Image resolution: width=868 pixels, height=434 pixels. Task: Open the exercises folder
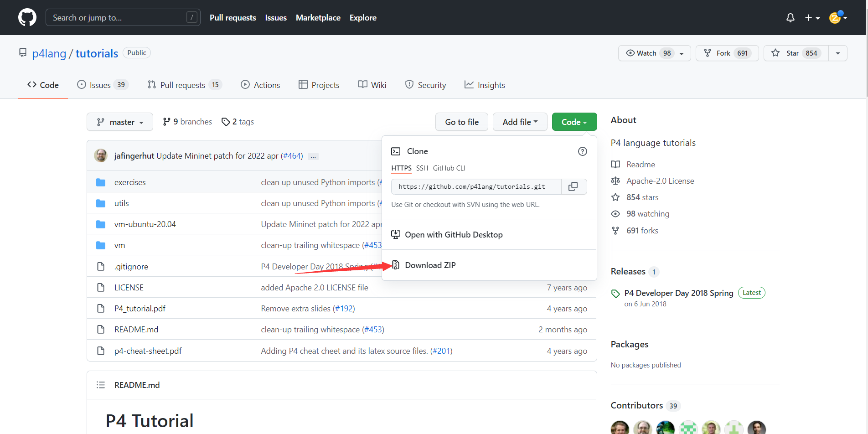130,182
